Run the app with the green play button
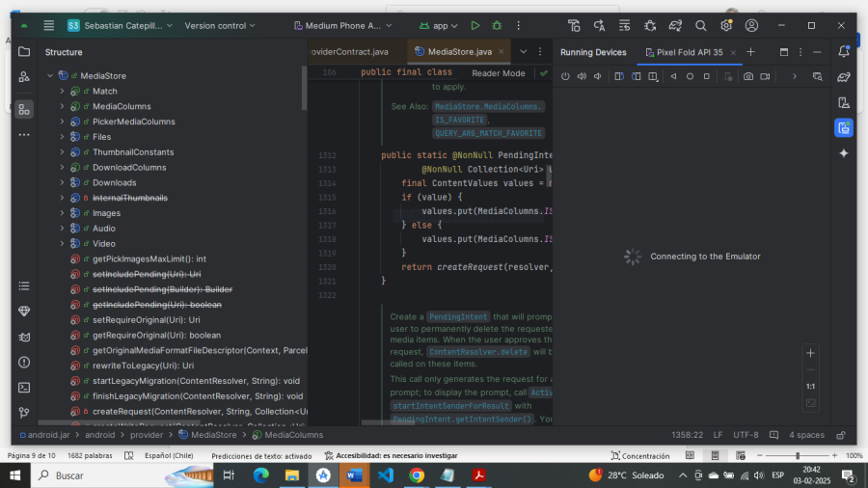Viewport: 868px width, 488px height. pos(475,26)
